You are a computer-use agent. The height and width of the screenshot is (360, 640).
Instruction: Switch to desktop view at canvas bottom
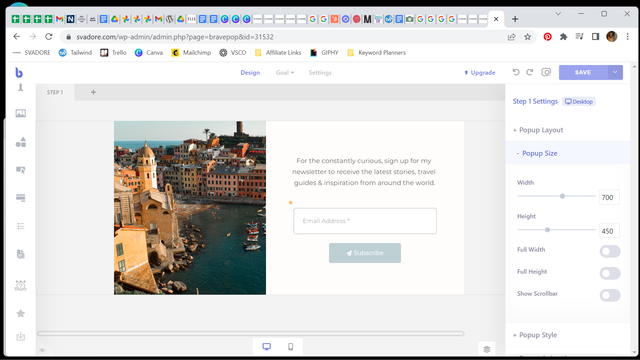coord(267,347)
